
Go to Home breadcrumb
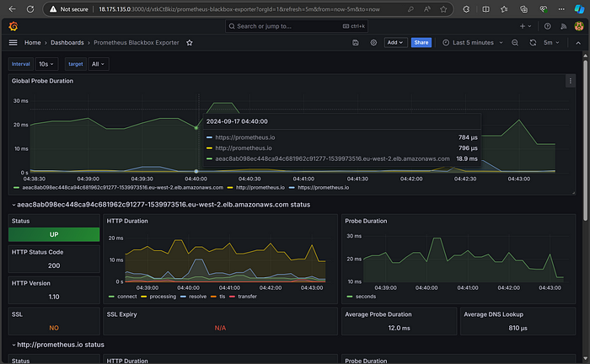32,42
